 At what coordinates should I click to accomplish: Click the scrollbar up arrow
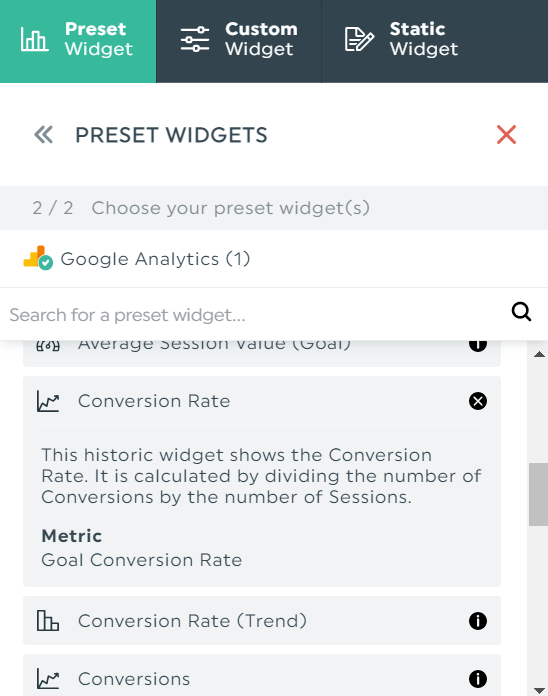click(x=539, y=354)
